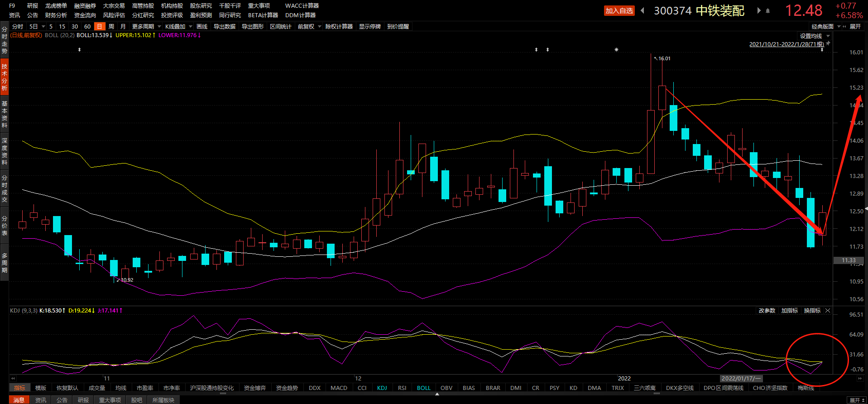Click double-arrow icon next to 展开 at top
868x404 pixels.
pos(844,27)
